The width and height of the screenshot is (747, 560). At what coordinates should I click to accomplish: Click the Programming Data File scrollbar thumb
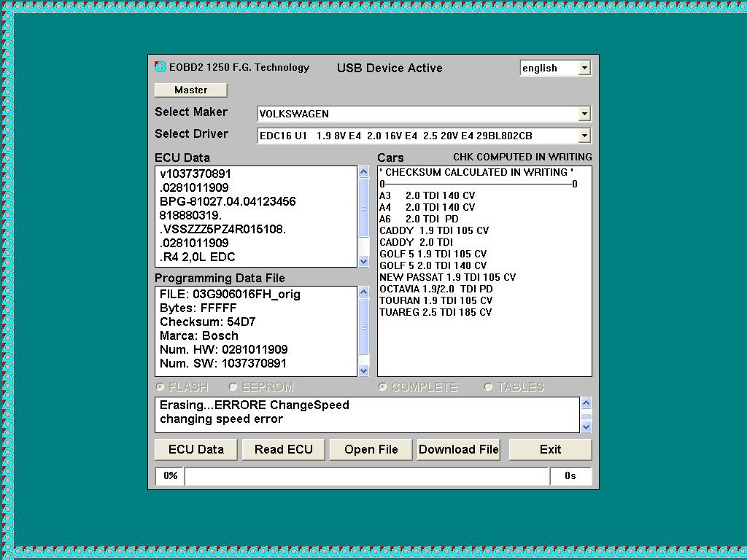tap(363, 327)
